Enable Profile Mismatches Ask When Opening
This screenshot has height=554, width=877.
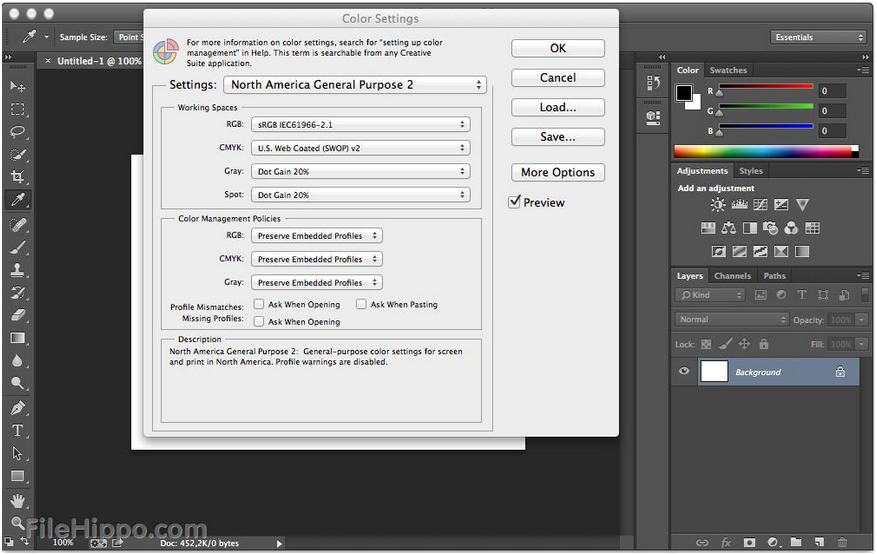(259, 304)
